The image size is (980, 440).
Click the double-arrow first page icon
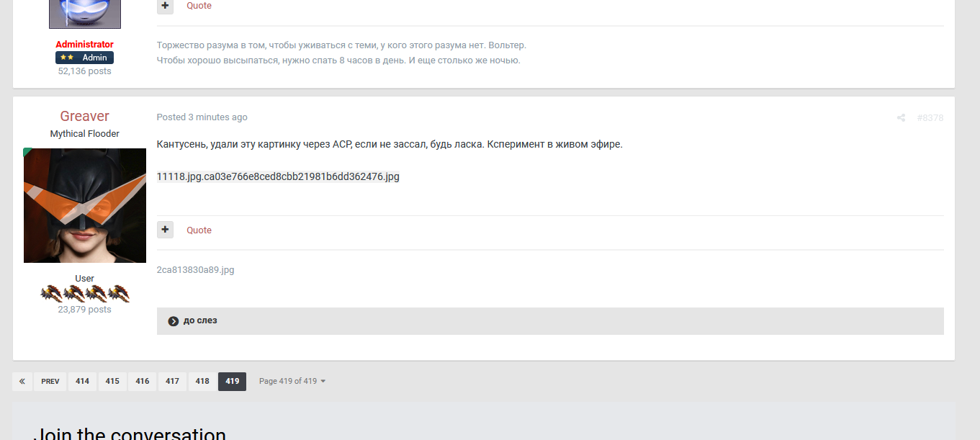pyautogui.click(x=22, y=381)
